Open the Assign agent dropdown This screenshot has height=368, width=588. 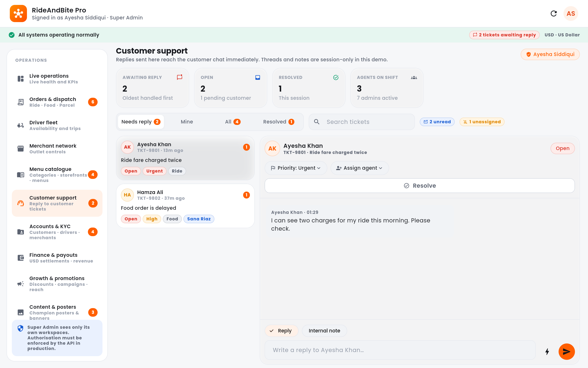pos(360,168)
